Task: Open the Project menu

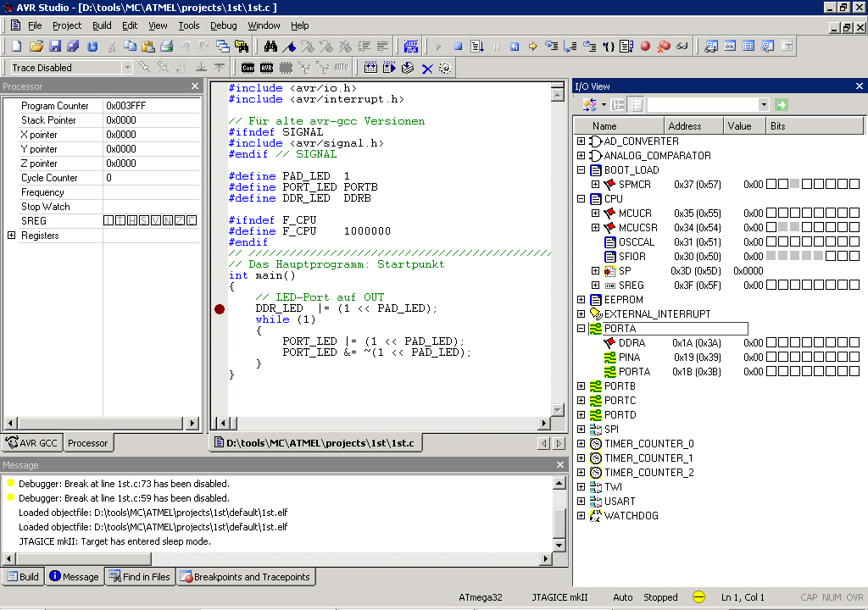Action: click(x=67, y=25)
